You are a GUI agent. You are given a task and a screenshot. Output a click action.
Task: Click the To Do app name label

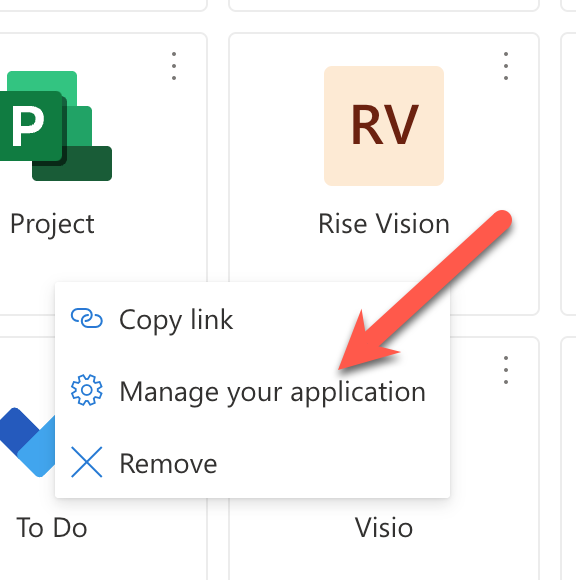(52, 527)
